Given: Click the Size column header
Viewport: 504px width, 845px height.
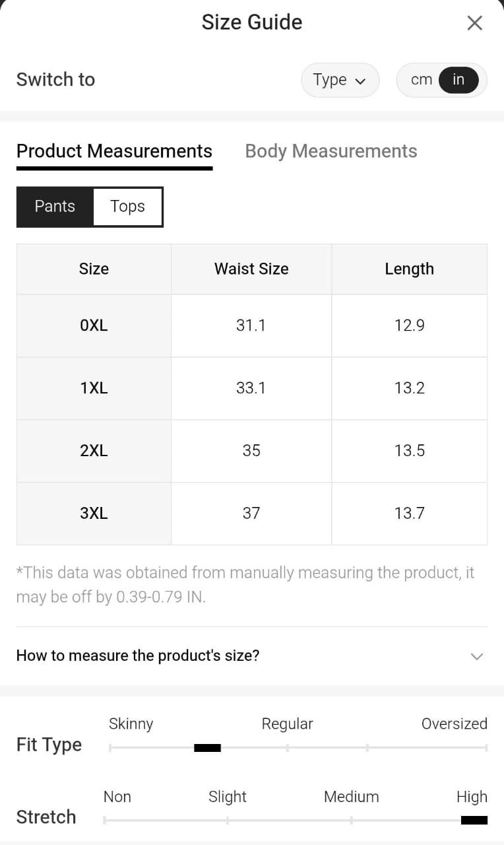Looking at the screenshot, I should pyautogui.click(x=94, y=269).
